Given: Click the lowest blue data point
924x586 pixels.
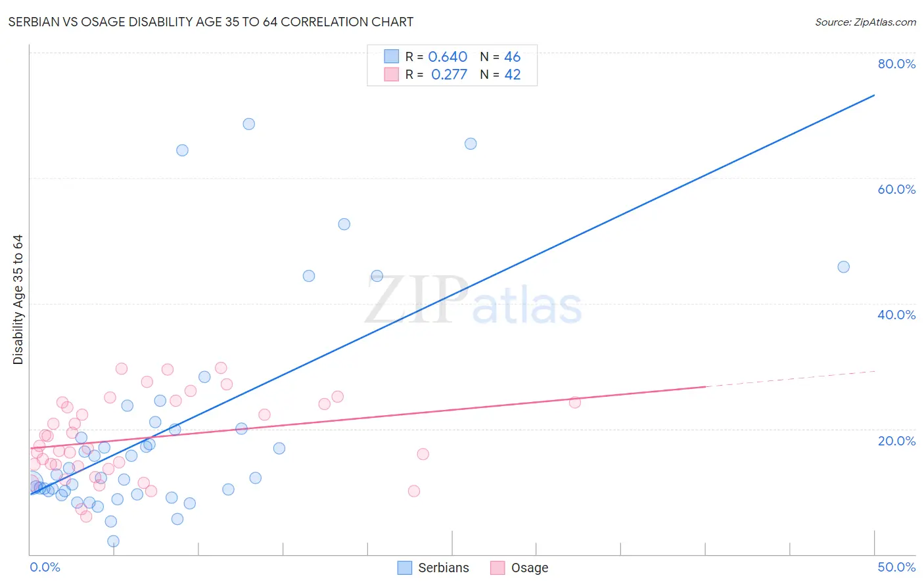Looking at the screenshot, I should point(113,541).
